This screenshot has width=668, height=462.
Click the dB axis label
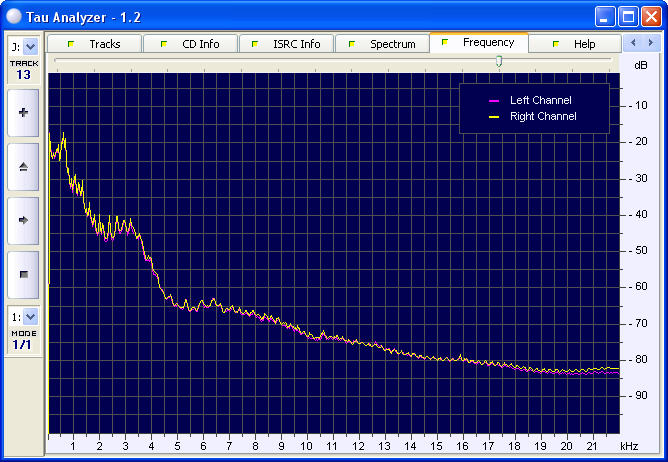641,65
